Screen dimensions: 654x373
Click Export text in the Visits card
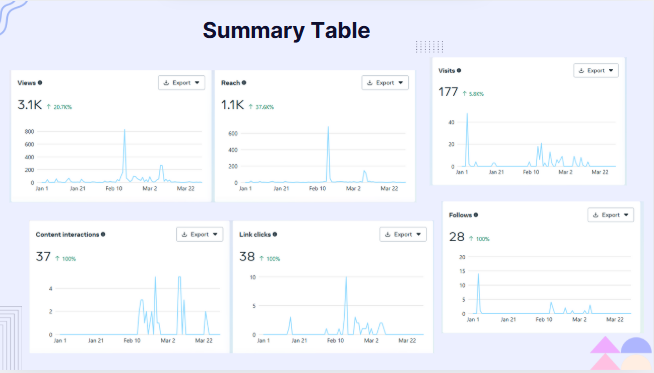[x=596, y=71]
